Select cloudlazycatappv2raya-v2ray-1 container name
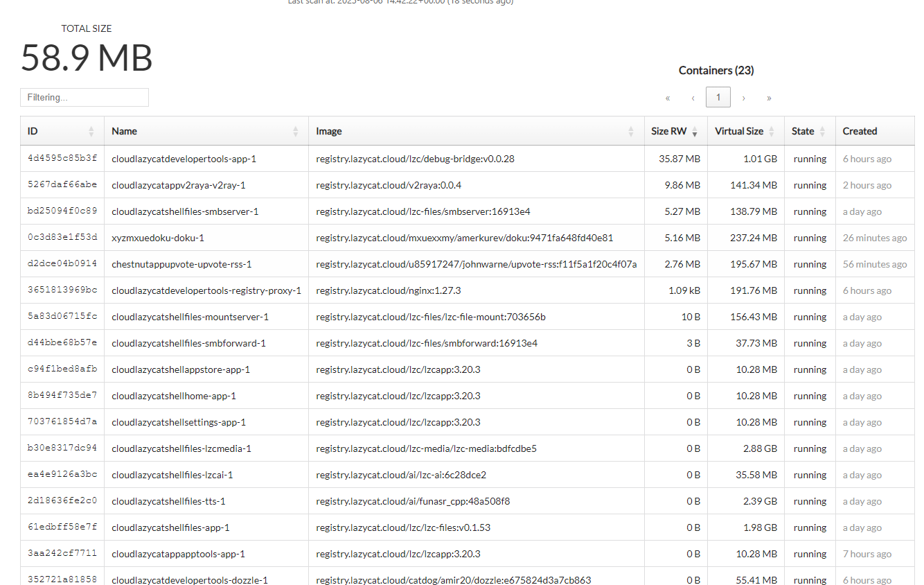 click(179, 185)
